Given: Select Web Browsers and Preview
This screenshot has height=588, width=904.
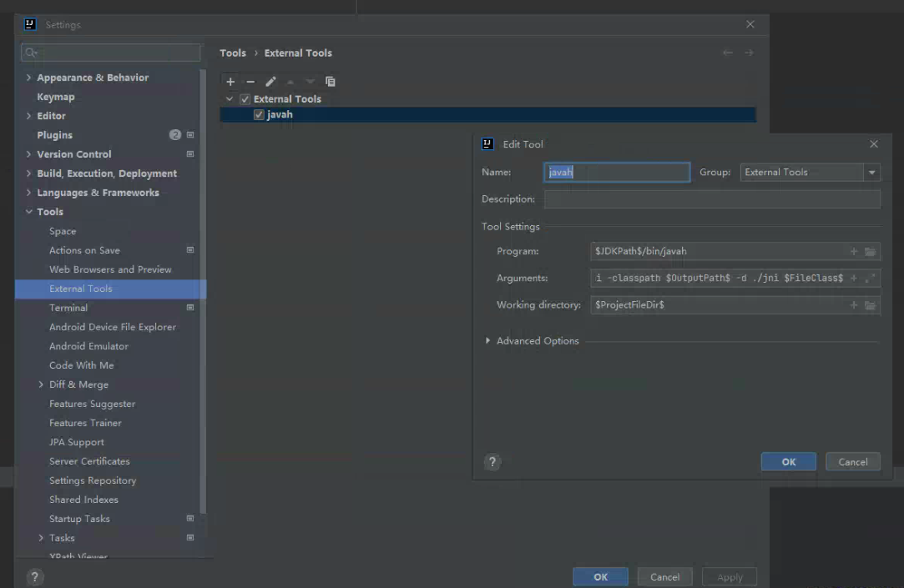Looking at the screenshot, I should (x=110, y=269).
